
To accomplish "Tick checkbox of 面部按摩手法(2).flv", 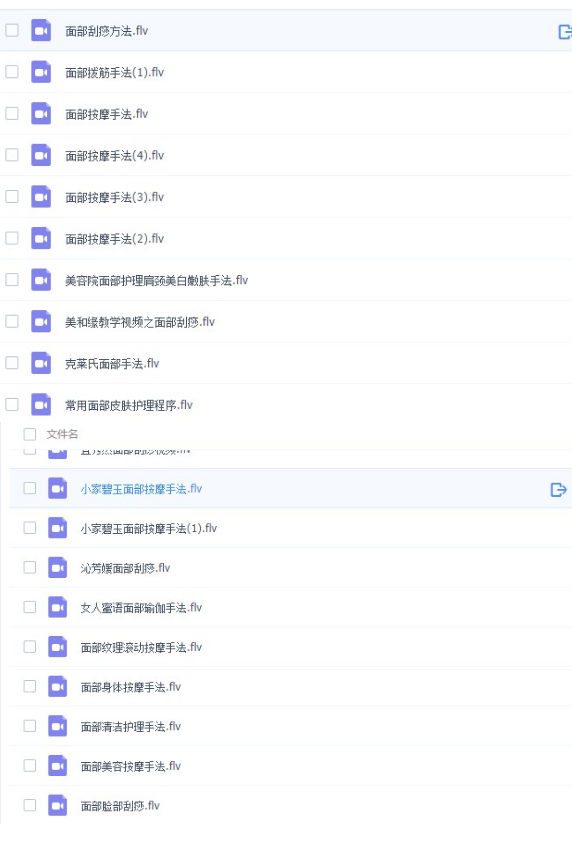I will [x=12, y=238].
